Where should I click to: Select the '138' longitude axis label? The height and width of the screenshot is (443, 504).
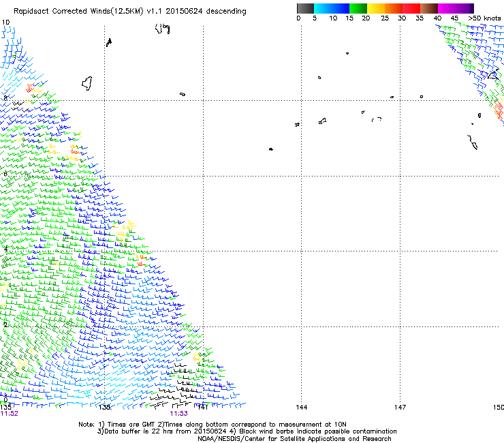[104, 408]
